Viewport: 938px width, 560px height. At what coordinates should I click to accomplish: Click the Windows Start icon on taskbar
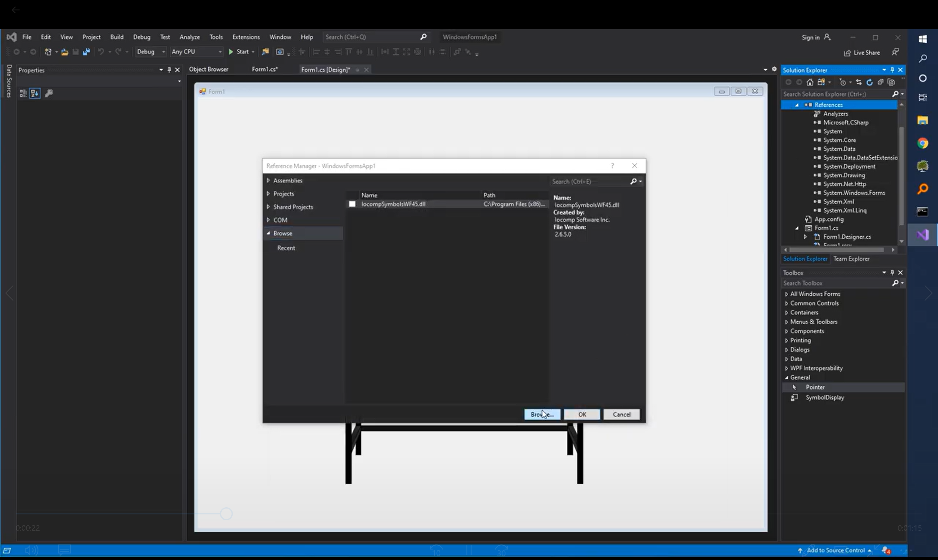[x=922, y=39]
